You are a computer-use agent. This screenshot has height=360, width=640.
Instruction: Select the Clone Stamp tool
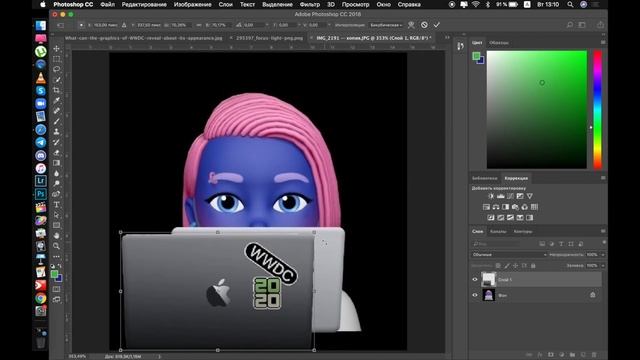(x=56, y=131)
